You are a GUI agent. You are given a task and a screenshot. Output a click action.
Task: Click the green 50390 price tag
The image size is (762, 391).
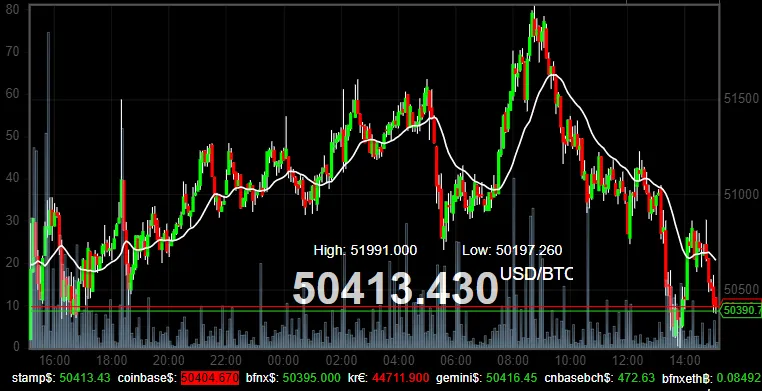pos(742,310)
